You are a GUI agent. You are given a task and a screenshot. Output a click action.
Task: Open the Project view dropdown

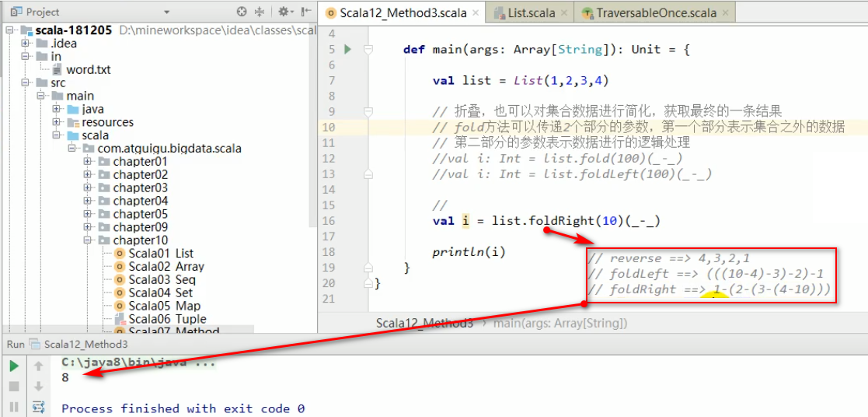pyautogui.click(x=166, y=12)
